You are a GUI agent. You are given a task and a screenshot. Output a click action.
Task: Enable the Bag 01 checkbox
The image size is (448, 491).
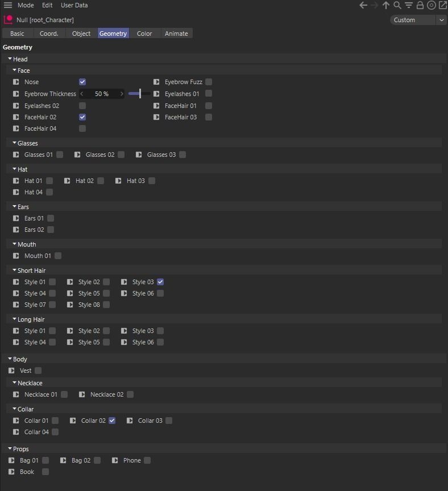45,460
